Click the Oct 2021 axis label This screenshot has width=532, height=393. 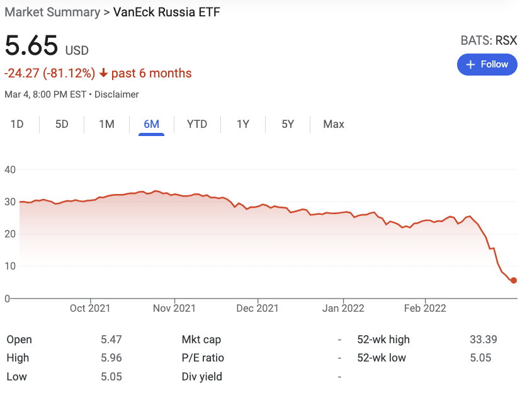coord(90,308)
